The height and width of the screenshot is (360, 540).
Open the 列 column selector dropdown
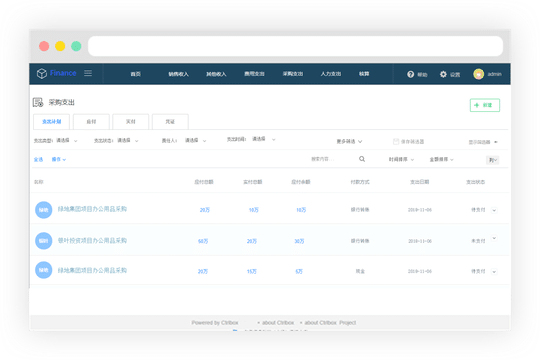click(x=493, y=160)
